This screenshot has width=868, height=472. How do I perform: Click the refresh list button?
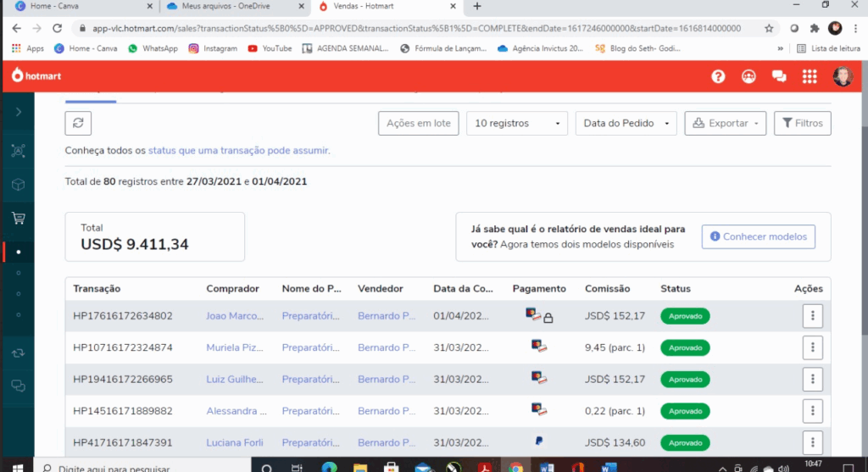(78, 123)
